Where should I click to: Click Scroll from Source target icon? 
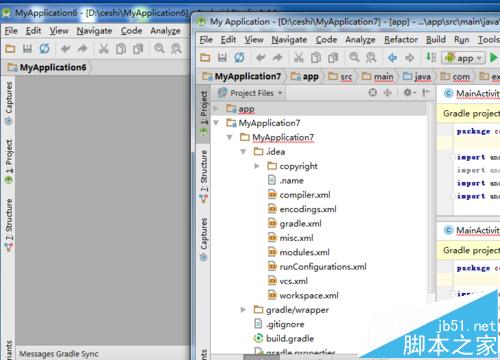pyautogui.click(x=373, y=92)
